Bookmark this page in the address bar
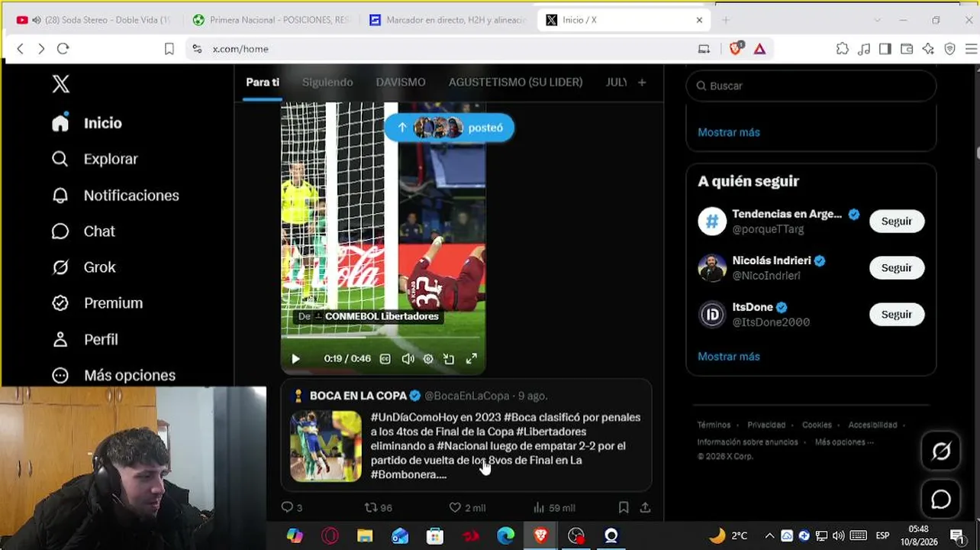This screenshot has height=550, width=980. pyautogui.click(x=169, y=49)
